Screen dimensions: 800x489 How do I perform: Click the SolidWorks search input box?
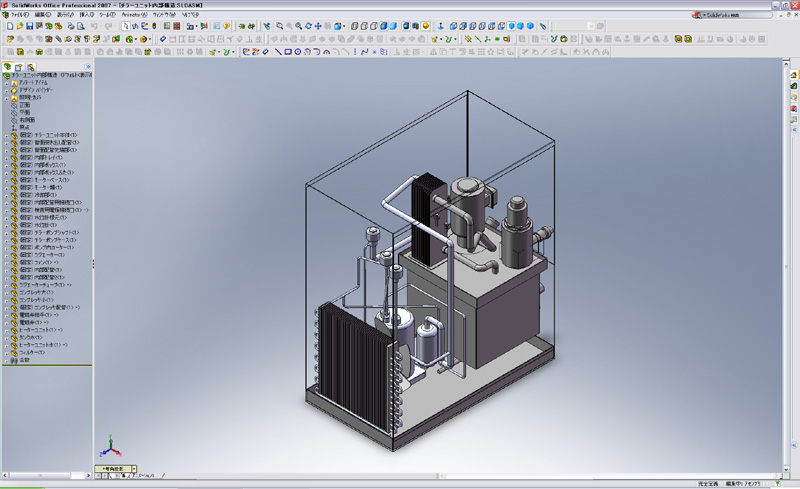(735, 16)
